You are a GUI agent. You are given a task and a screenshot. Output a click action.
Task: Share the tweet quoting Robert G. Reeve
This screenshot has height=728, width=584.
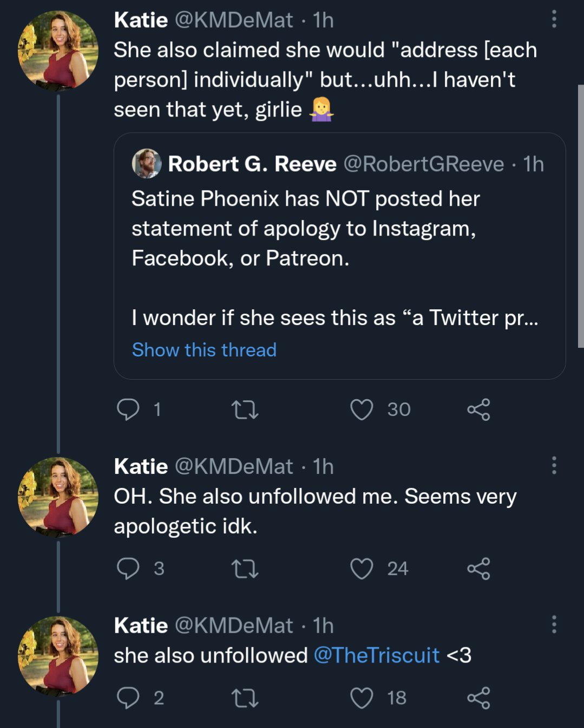tap(478, 409)
